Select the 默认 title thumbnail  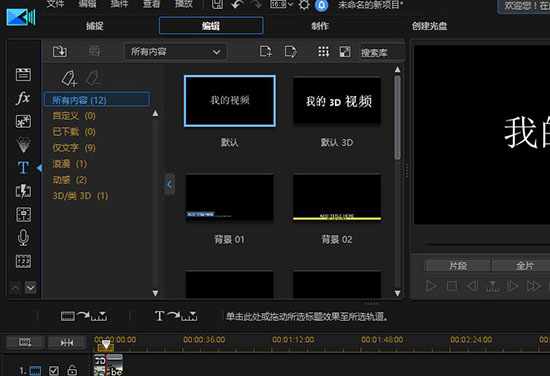pyautogui.click(x=230, y=101)
